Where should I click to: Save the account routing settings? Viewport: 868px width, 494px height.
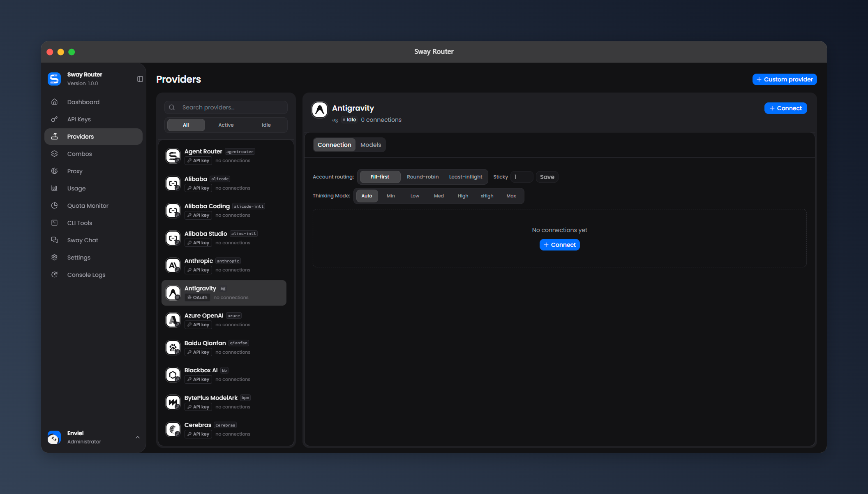click(x=547, y=177)
